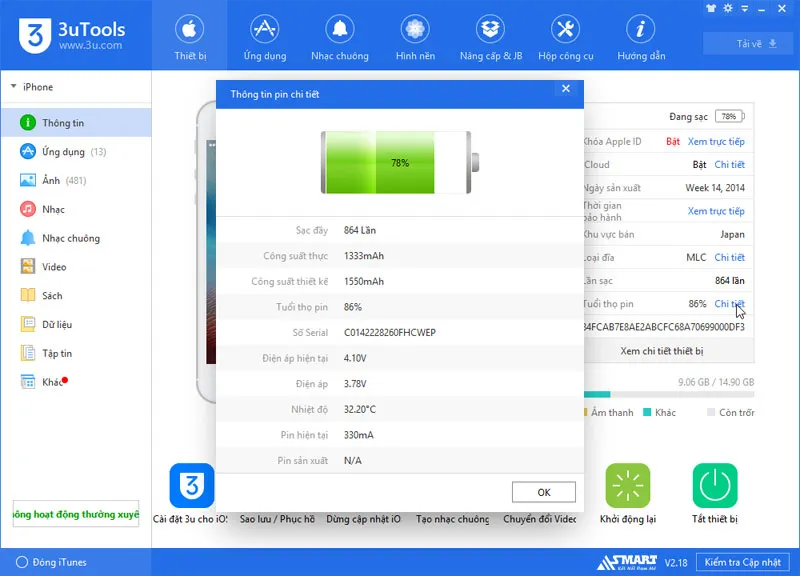The image size is (800, 576).
Task: Click the Japan sales region value
Action: [732, 234]
